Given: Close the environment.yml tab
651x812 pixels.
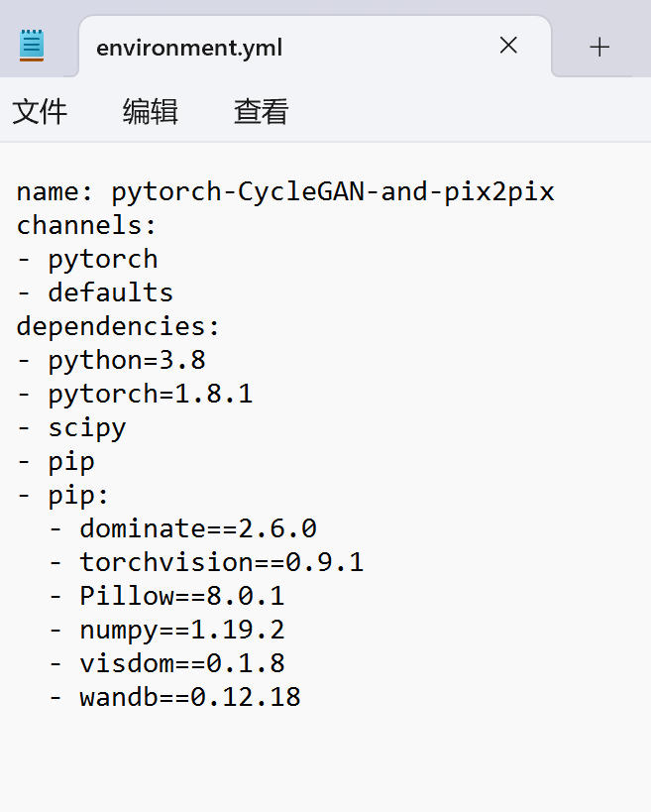Looking at the screenshot, I should click(508, 46).
